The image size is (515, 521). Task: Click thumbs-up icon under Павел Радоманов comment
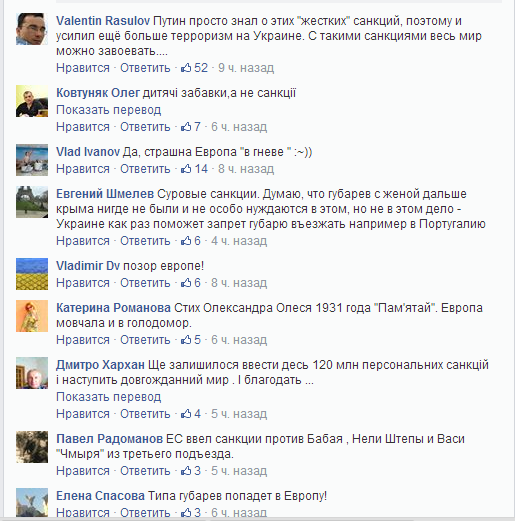tap(186, 471)
